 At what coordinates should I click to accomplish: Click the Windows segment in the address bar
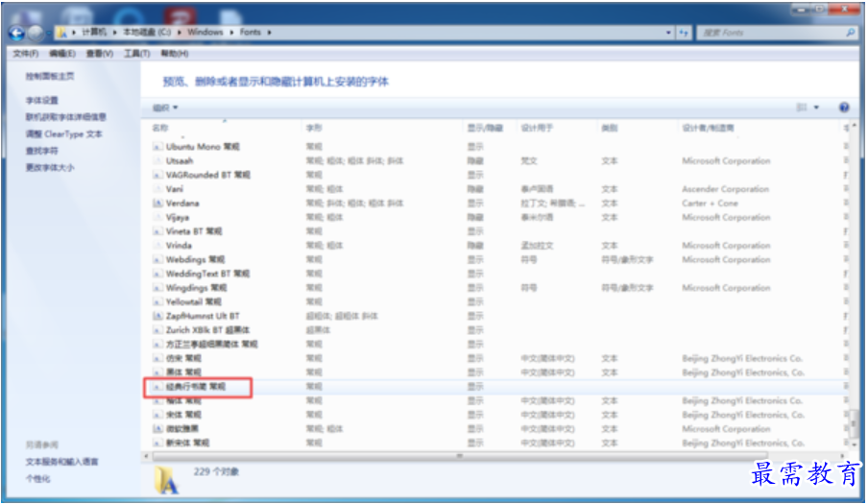205,33
